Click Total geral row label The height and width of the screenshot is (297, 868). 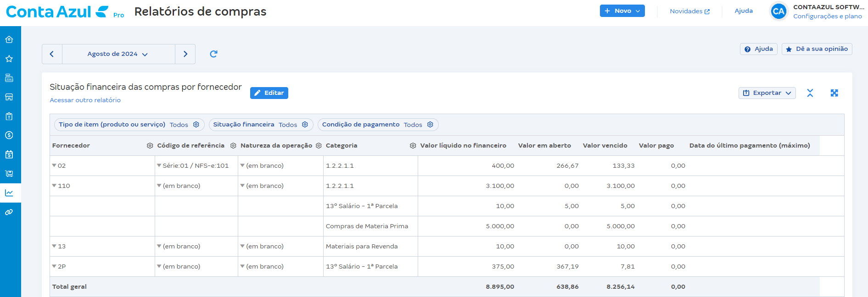tap(69, 287)
